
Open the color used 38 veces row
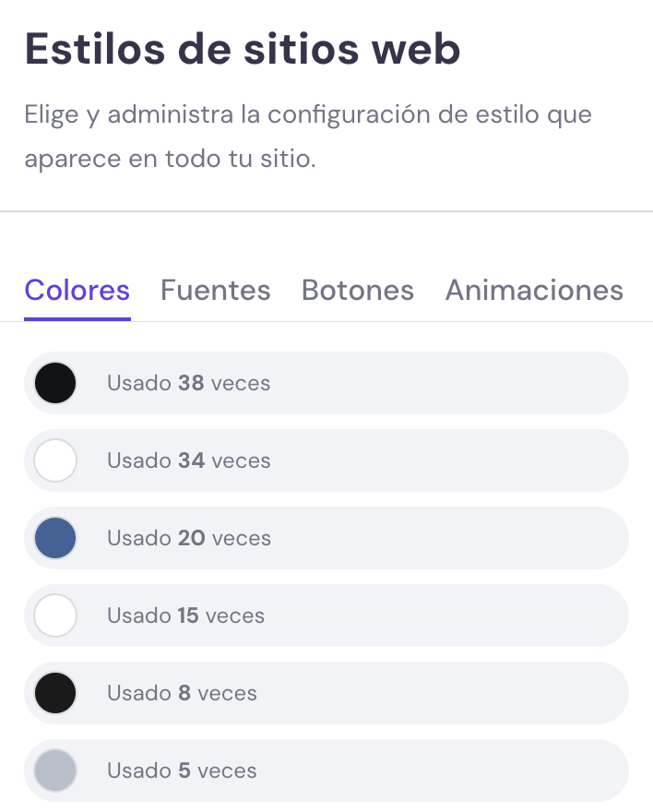[x=326, y=383]
